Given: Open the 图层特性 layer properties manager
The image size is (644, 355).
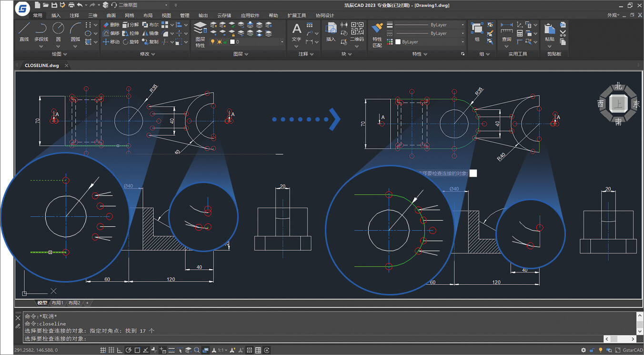Looking at the screenshot, I should pos(201,30).
